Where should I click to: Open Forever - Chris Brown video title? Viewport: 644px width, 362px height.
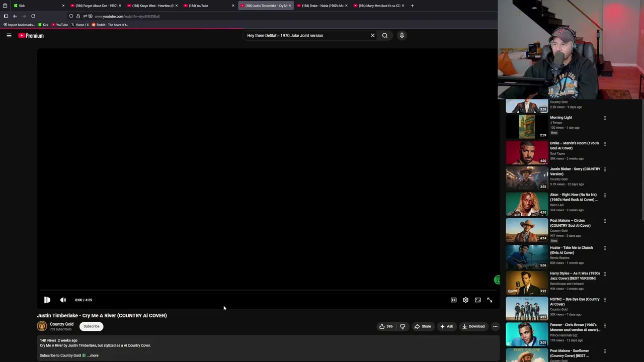pyautogui.click(x=575, y=327)
